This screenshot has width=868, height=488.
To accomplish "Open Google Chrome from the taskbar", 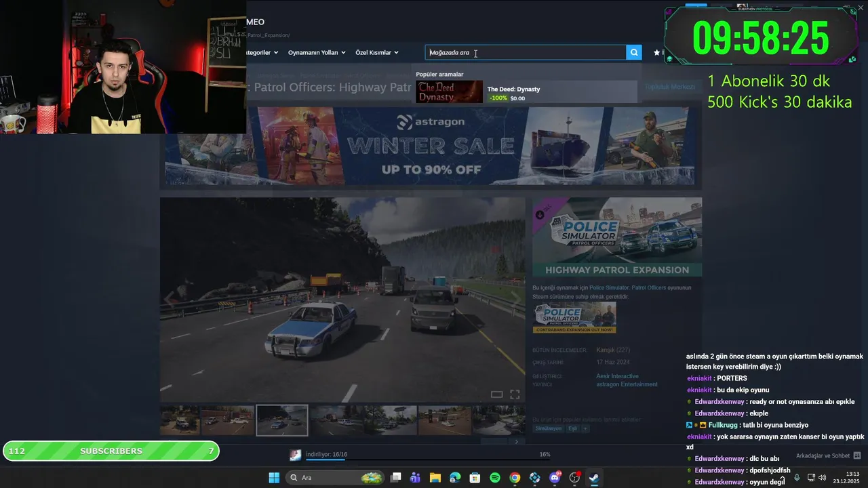I will click(x=515, y=478).
